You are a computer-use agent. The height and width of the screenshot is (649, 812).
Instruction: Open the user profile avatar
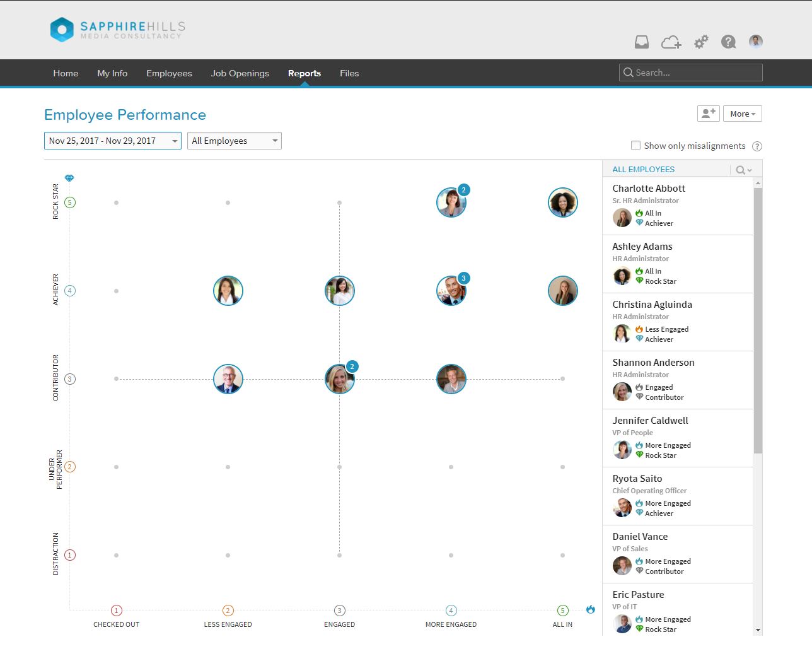click(756, 42)
